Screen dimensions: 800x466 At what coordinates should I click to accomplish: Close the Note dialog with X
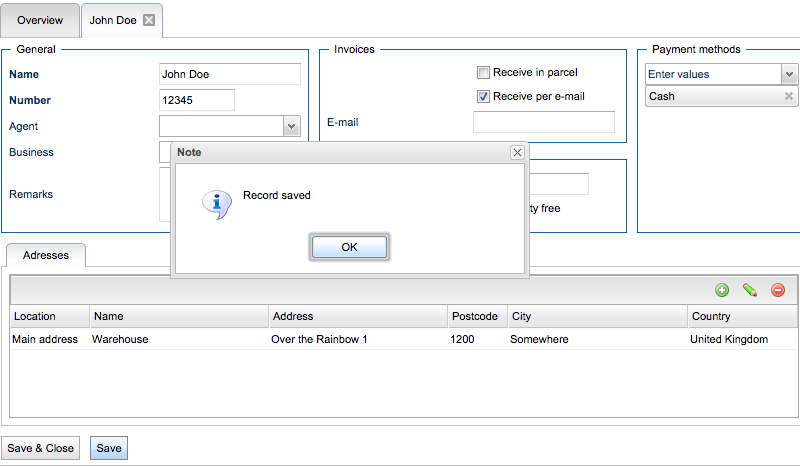pos(517,152)
